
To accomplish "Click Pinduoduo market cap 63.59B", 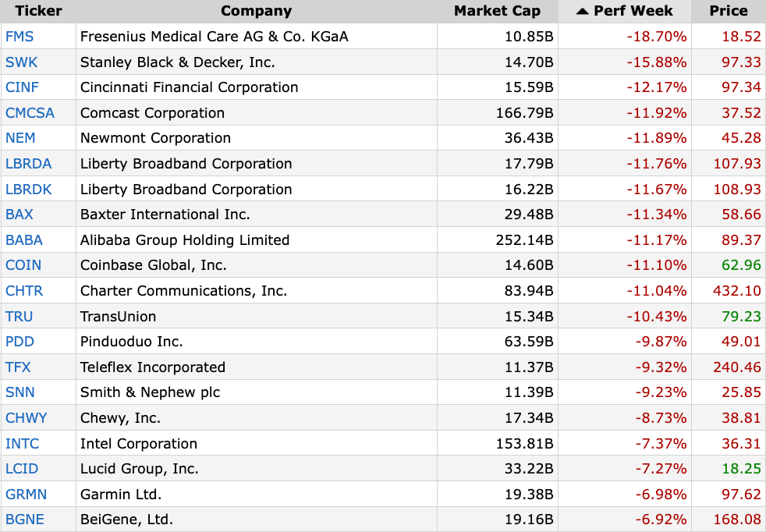I will pyautogui.click(x=528, y=342).
